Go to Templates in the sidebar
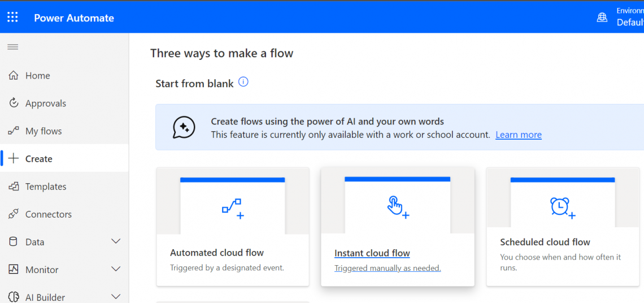Viewport: 644px width, 303px height. pos(46,187)
